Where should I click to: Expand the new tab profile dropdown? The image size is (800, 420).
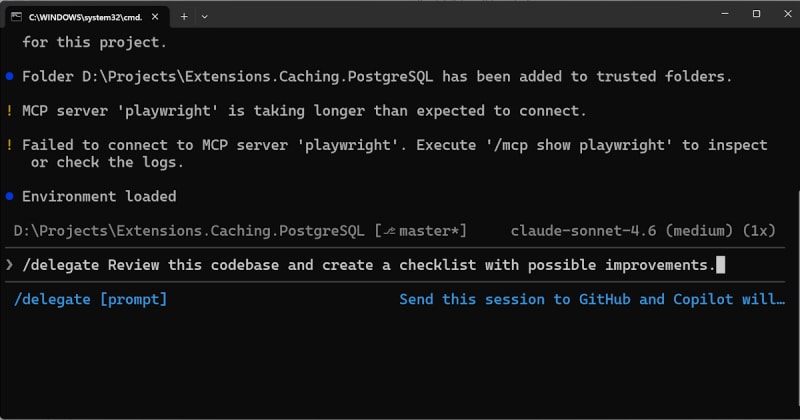click(x=205, y=16)
